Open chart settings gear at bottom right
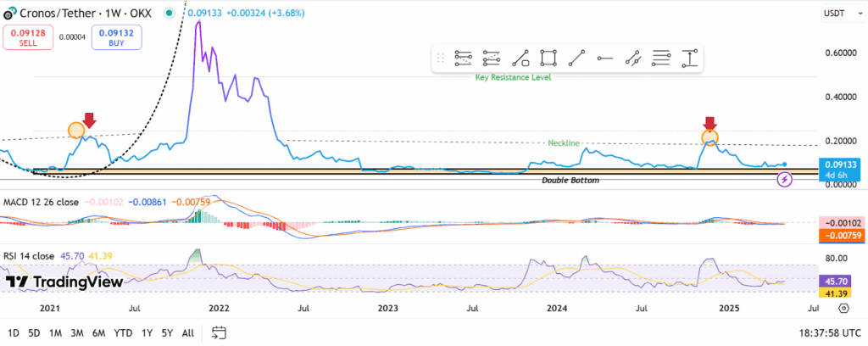The image size is (868, 346). click(843, 308)
